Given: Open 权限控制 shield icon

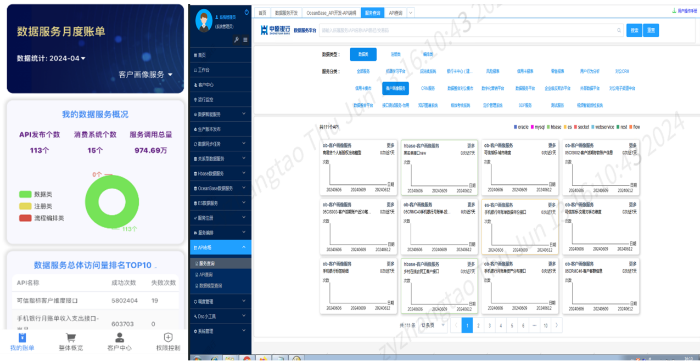Looking at the screenshot, I should [168, 337].
